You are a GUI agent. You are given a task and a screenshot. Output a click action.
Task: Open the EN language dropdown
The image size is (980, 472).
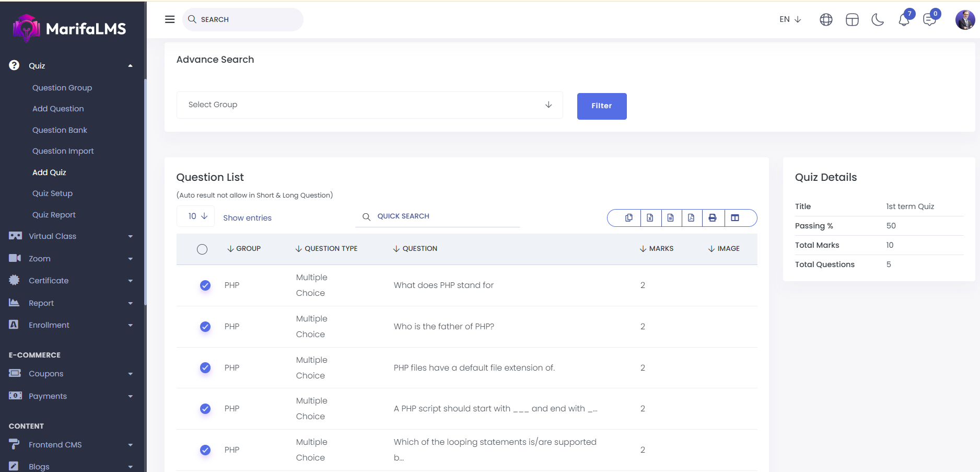click(790, 19)
